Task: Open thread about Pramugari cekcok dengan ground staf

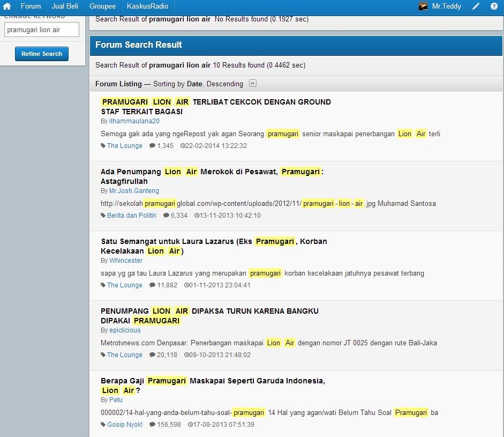Action: (x=215, y=107)
